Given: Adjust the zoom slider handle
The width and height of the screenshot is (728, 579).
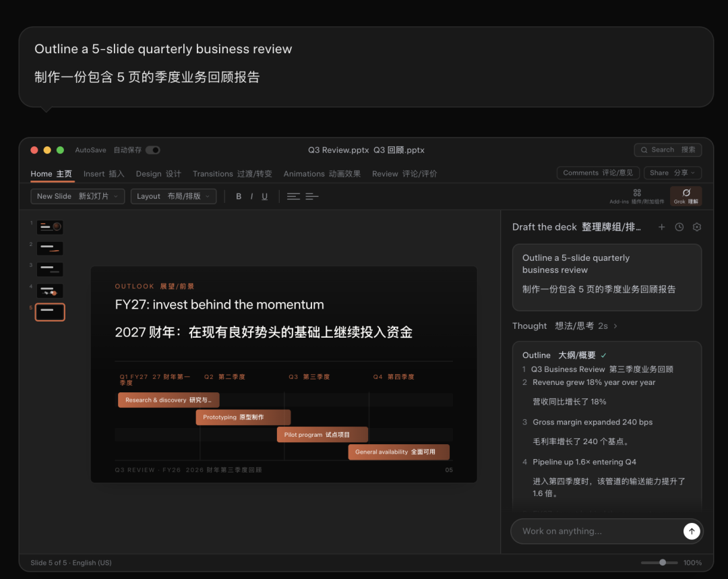Looking at the screenshot, I should pyautogui.click(x=663, y=562).
